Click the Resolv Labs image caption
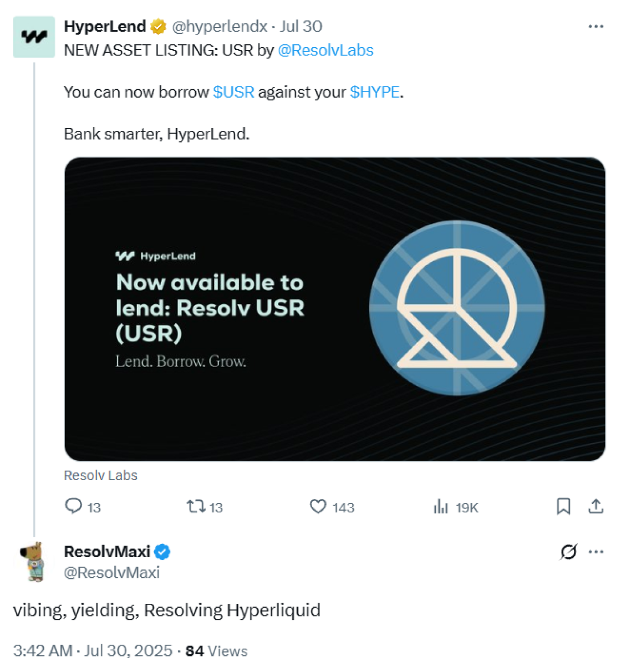 click(100, 476)
